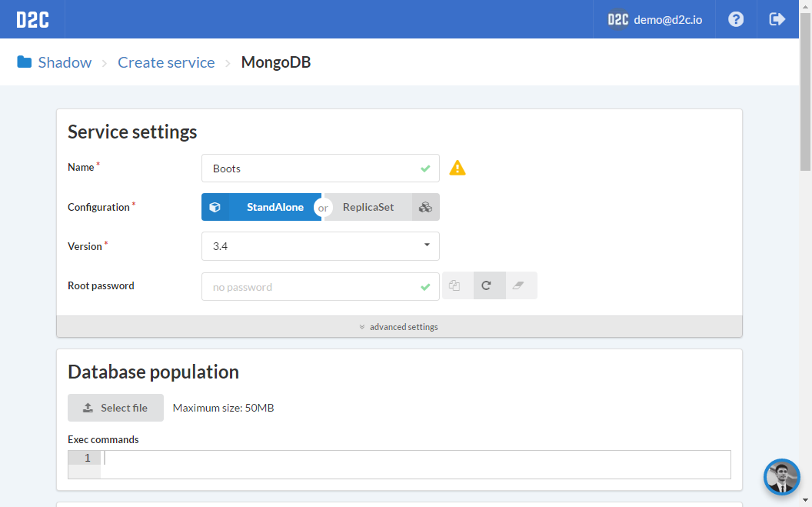Click the green checkmark in password field

[426, 287]
